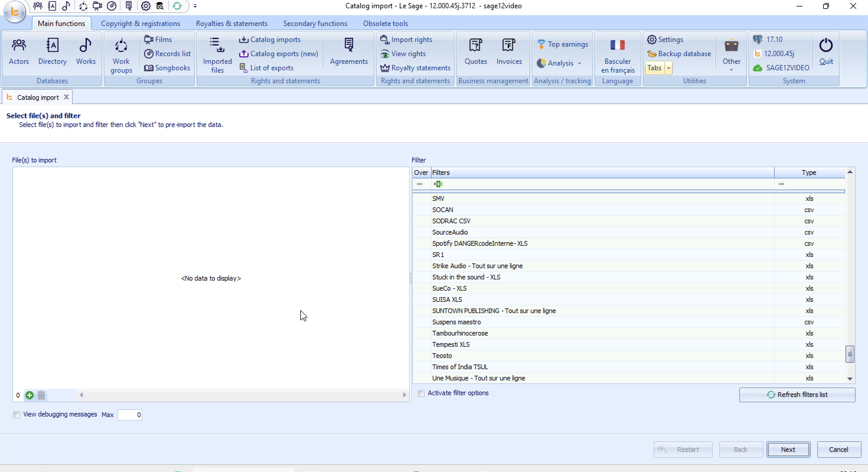Click the trash icon under the file list
Screen dimensions: 868x472
click(41, 395)
